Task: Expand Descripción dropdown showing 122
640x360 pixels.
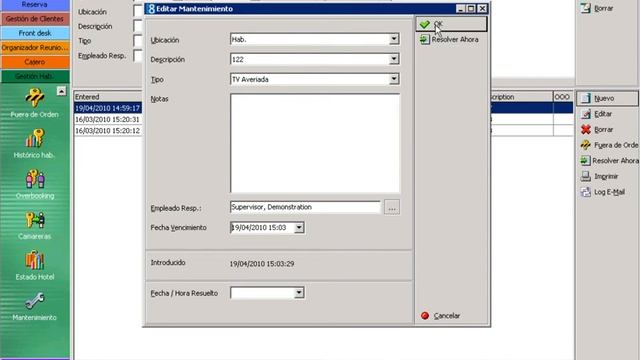Action: click(394, 59)
